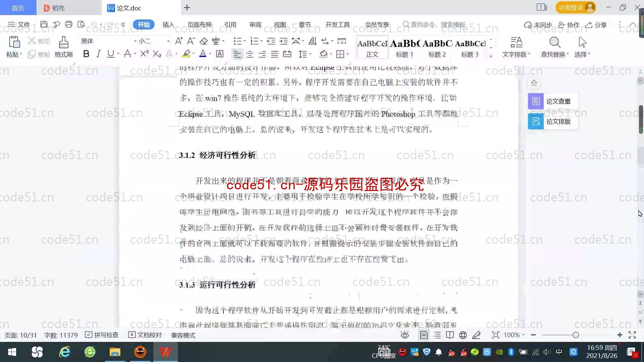Image resolution: width=644 pixels, height=362 pixels.
Task: Center align the paragraph
Action: 250,54
